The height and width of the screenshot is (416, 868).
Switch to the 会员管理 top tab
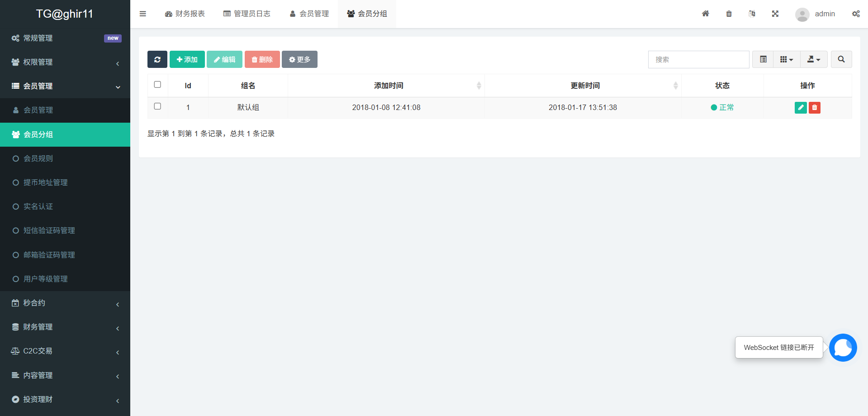(309, 14)
